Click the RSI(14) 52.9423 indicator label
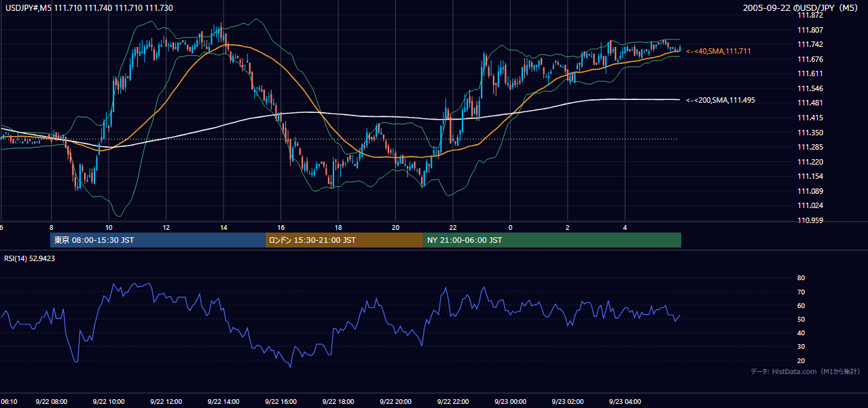This screenshot has width=868, height=408. (29, 258)
